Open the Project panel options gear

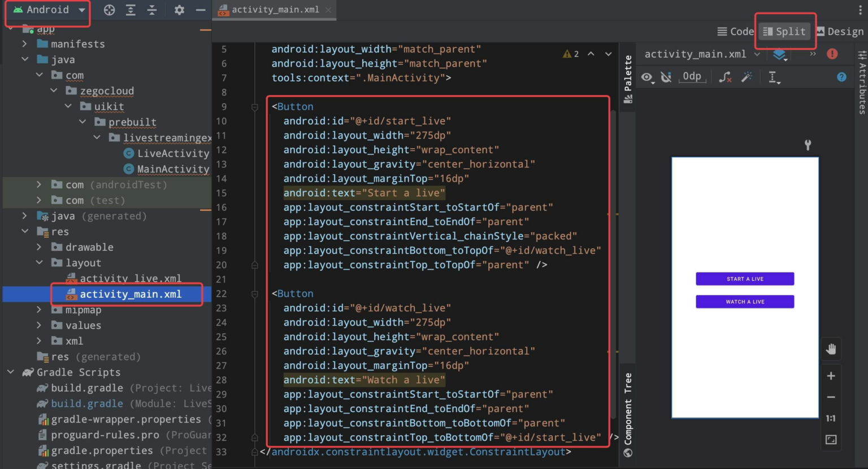click(180, 10)
